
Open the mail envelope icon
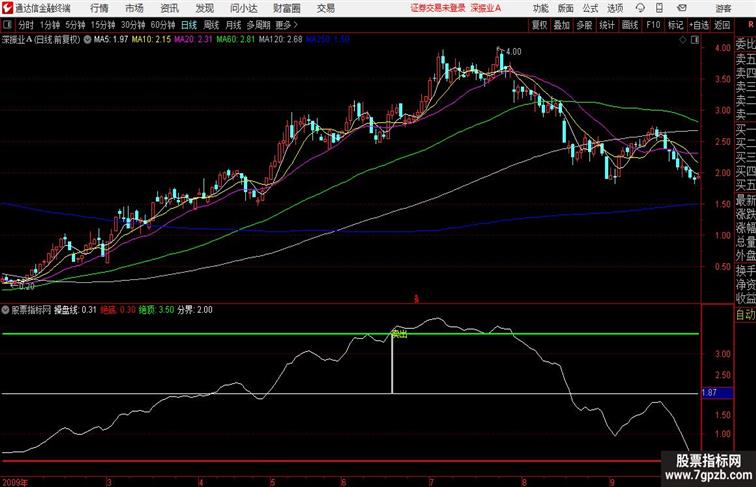[682, 8]
